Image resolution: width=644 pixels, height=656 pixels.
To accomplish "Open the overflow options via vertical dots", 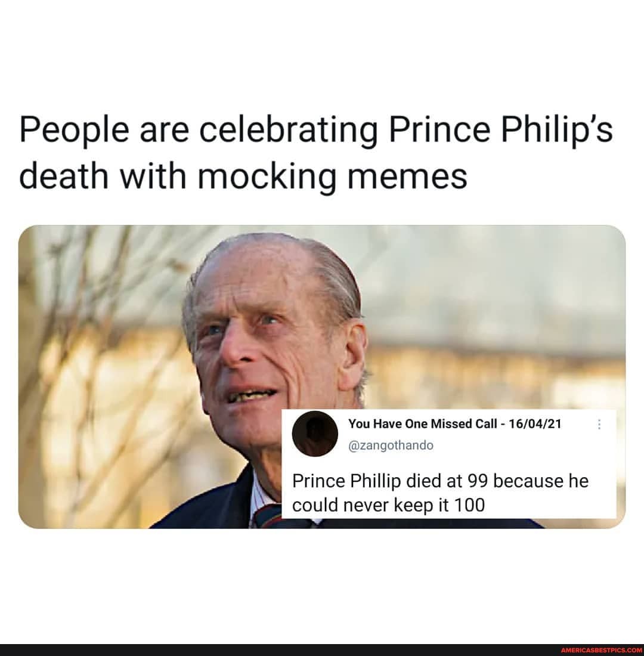I will [598, 425].
